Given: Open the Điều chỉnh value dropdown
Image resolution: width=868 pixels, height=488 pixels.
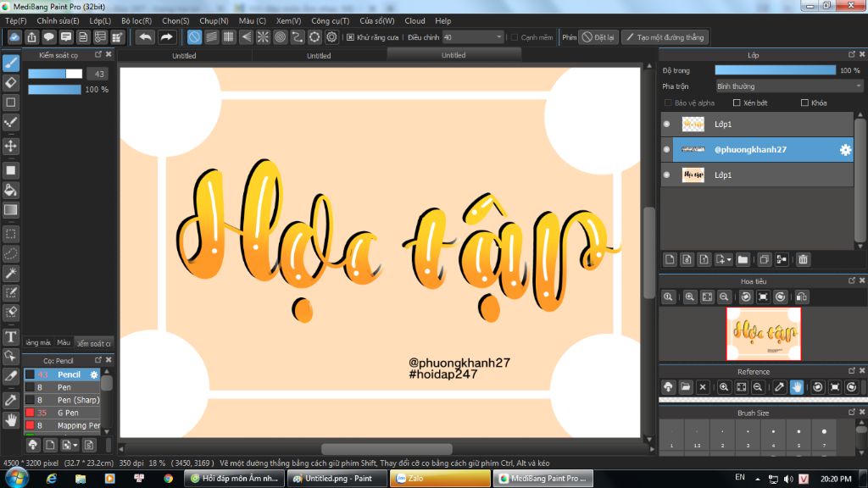Looking at the screenshot, I should (473, 37).
